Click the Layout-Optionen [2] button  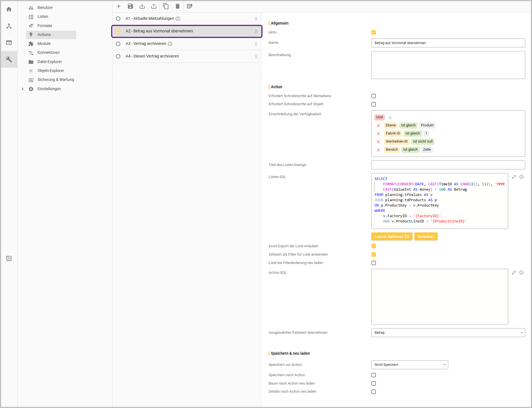(392, 236)
